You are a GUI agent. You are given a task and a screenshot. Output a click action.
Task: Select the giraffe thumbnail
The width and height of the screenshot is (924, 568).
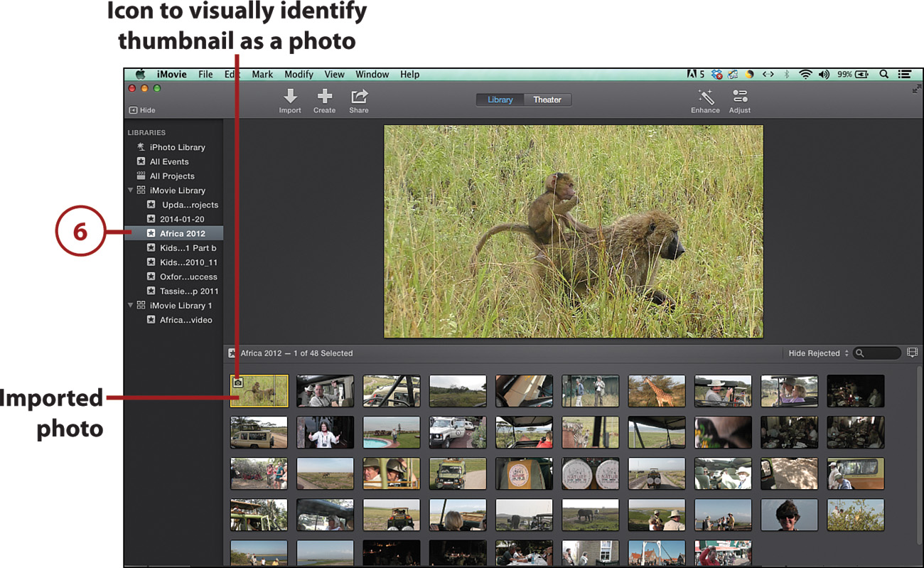[x=657, y=390]
